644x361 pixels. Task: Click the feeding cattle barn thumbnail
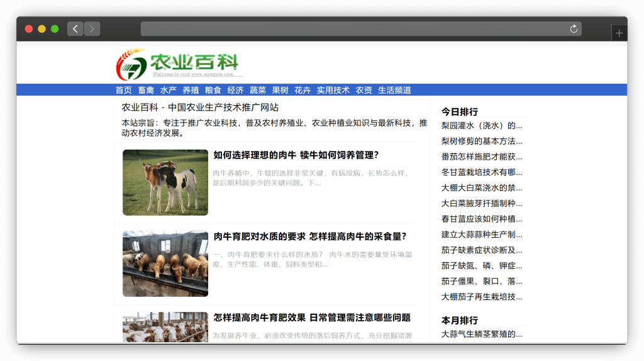pyautogui.click(x=165, y=264)
